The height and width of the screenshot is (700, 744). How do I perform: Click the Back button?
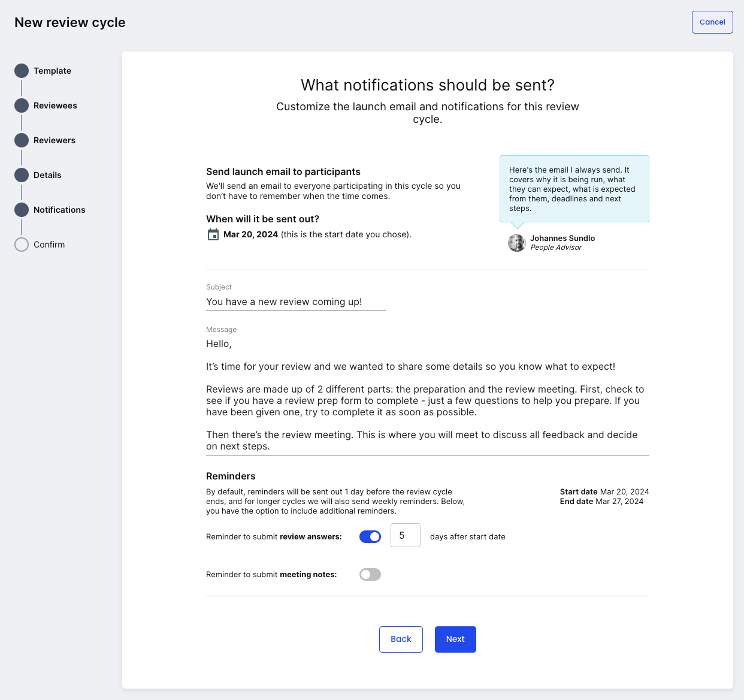pyautogui.click(x=401, y=639)
